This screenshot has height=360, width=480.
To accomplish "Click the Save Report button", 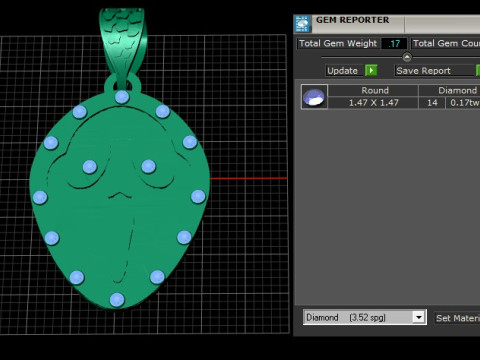I will 435,71.
